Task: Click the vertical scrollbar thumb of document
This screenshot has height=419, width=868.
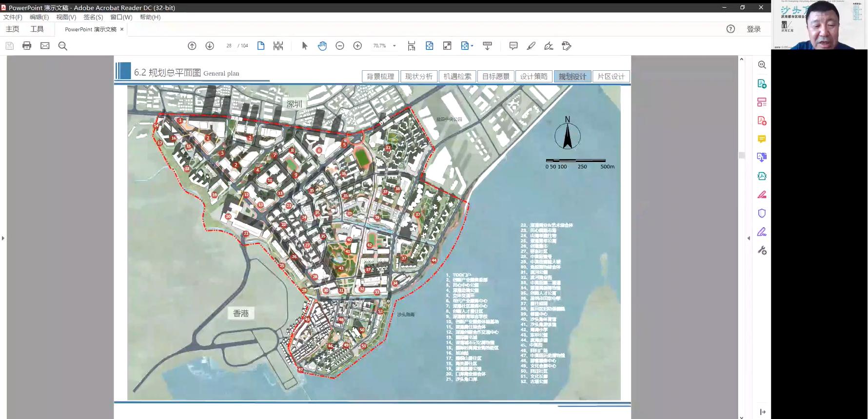Action: pyautogui.click(x=742, y=155)
